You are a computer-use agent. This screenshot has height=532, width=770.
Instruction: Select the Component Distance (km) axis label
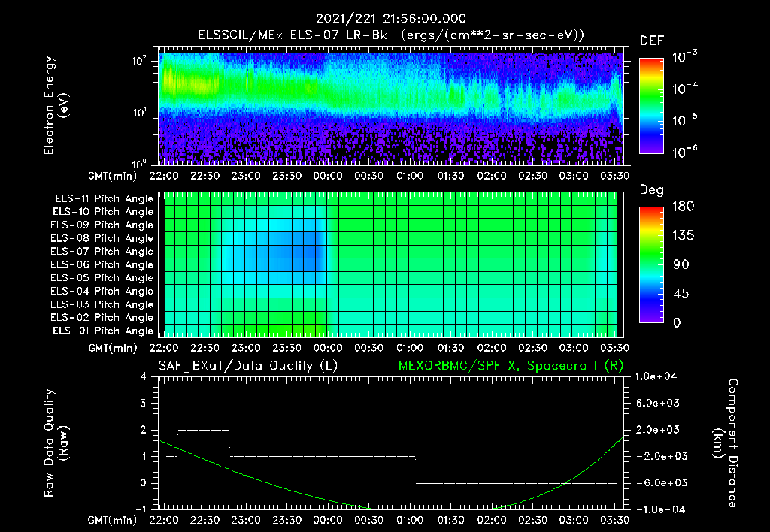point(725,443)
